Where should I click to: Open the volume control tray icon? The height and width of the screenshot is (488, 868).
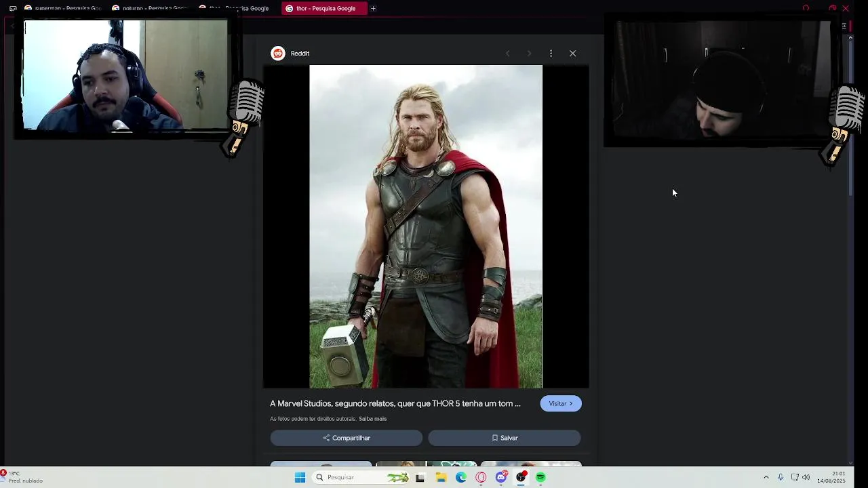tap(806, 477)
